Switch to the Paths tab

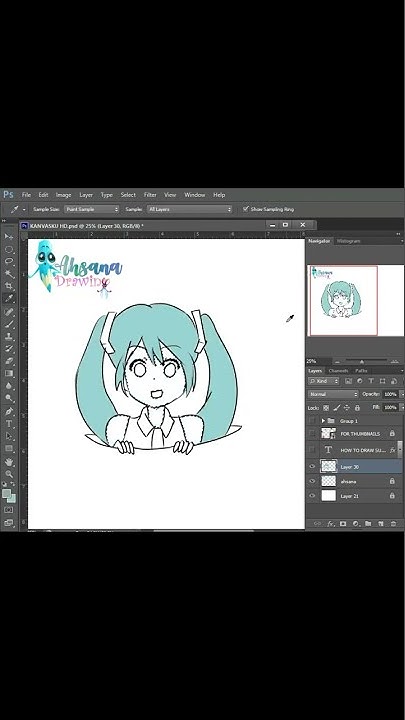[x=361, y=371]
